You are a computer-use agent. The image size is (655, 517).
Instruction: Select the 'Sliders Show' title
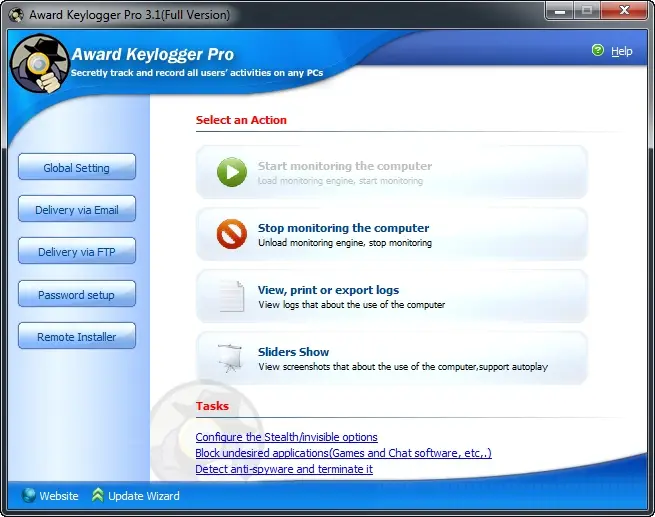pos(293,352)
